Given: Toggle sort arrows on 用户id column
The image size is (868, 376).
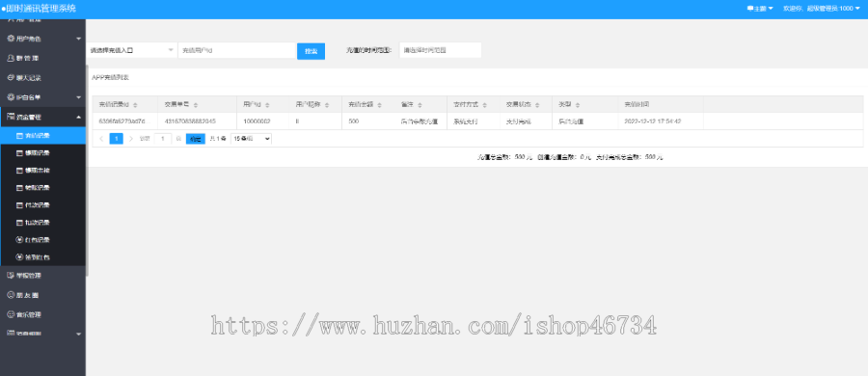Looking at the screenshot, I should tap(267, 105).
